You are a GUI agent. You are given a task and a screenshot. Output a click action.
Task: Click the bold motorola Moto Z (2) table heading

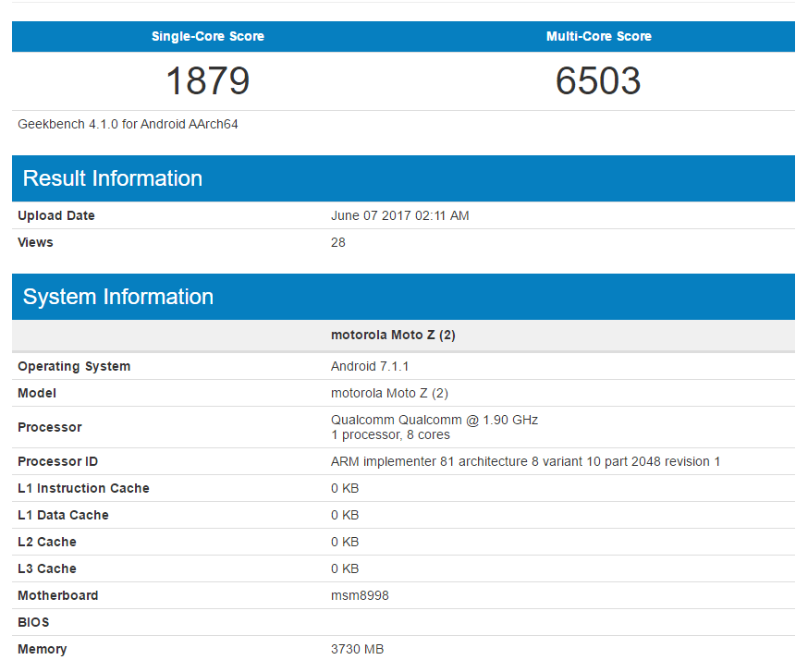tap(393, 335)
